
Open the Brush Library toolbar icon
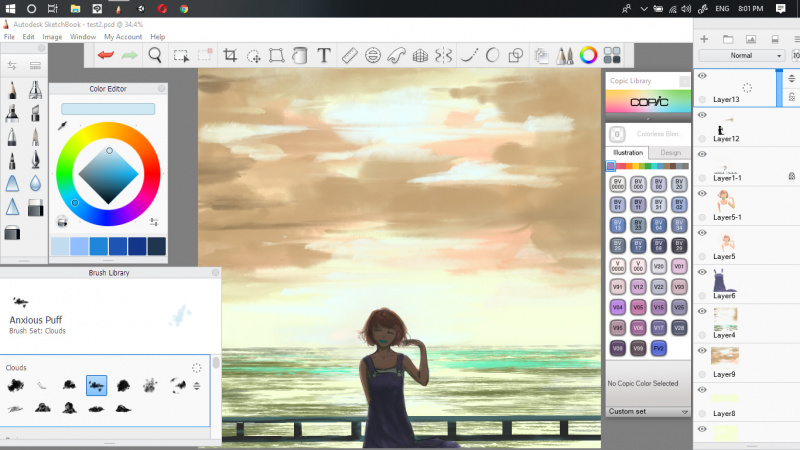[x=564, y=56]
